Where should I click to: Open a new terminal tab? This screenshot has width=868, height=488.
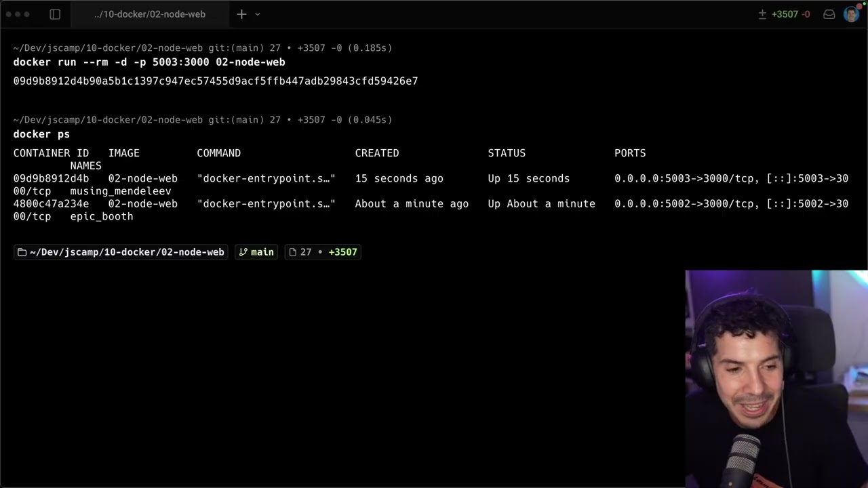click(x=241, y=14)
